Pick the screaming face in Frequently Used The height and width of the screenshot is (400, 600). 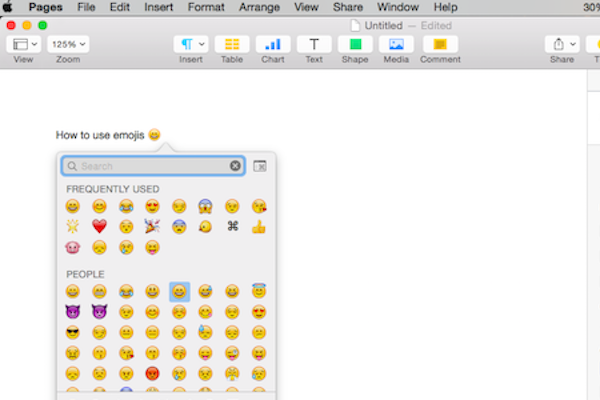coord(205,206)
